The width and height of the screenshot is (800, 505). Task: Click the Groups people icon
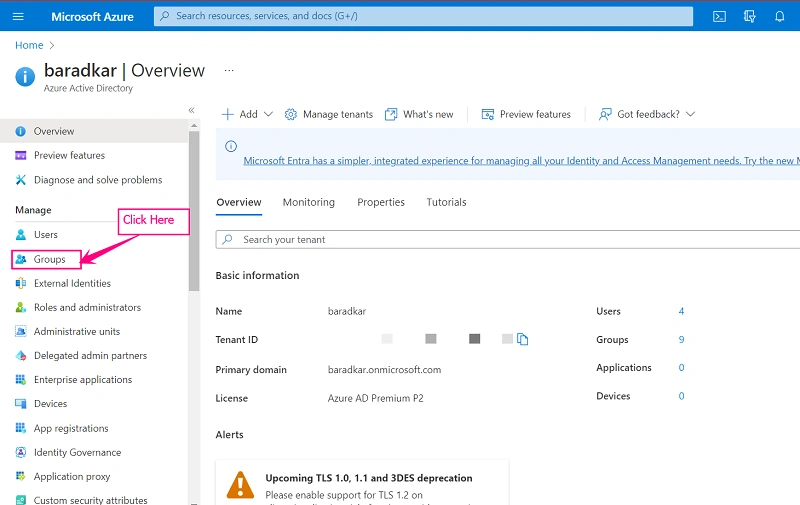coord(20,259)
